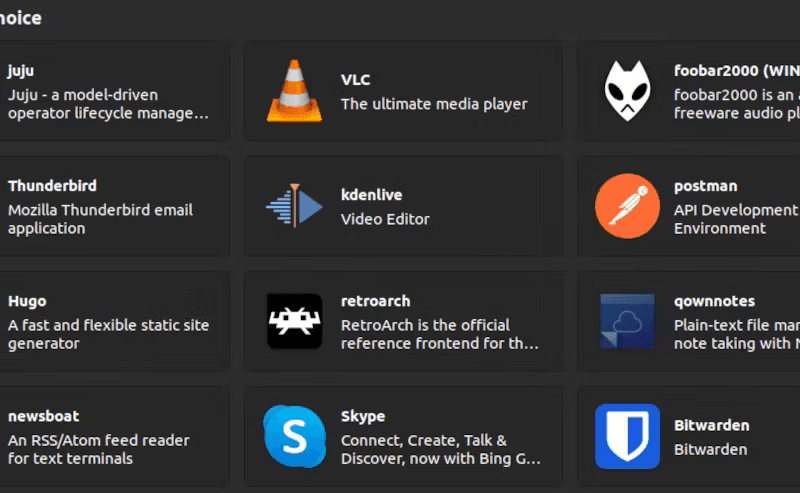Open the blue Skype S icon

click(x=294, y=436)
